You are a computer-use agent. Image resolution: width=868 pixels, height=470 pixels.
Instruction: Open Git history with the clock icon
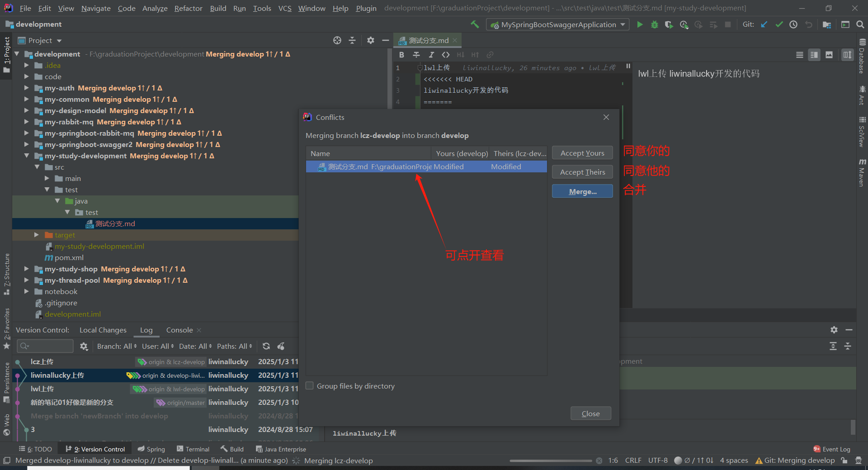[x=793, y=24]
